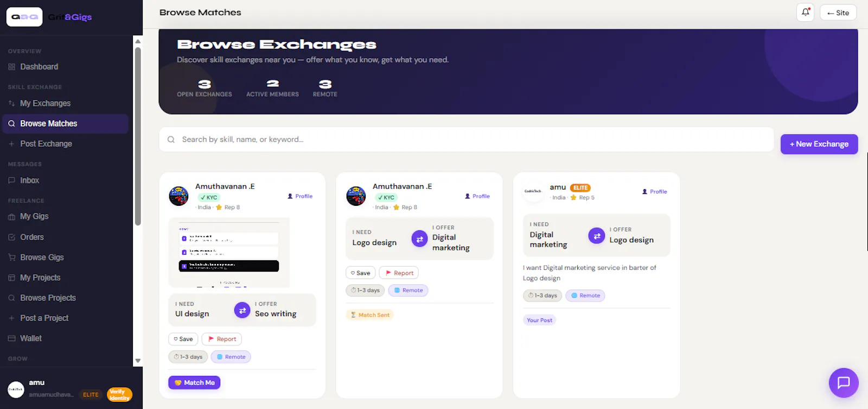Click the Remote stat in banner
Viewport: 868px width, 409px height.
(325, 88)
